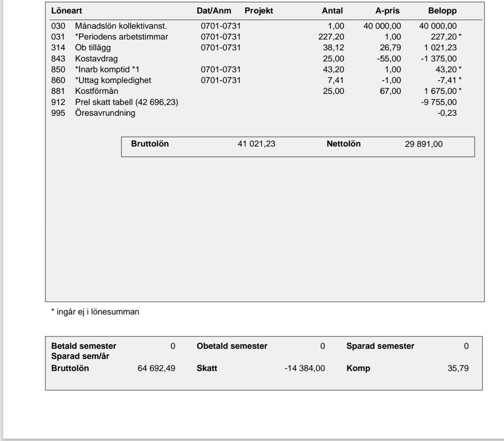Click the Kostavdrag amount -1 375,00
The image size is (504, 441).
click(439, 59)
